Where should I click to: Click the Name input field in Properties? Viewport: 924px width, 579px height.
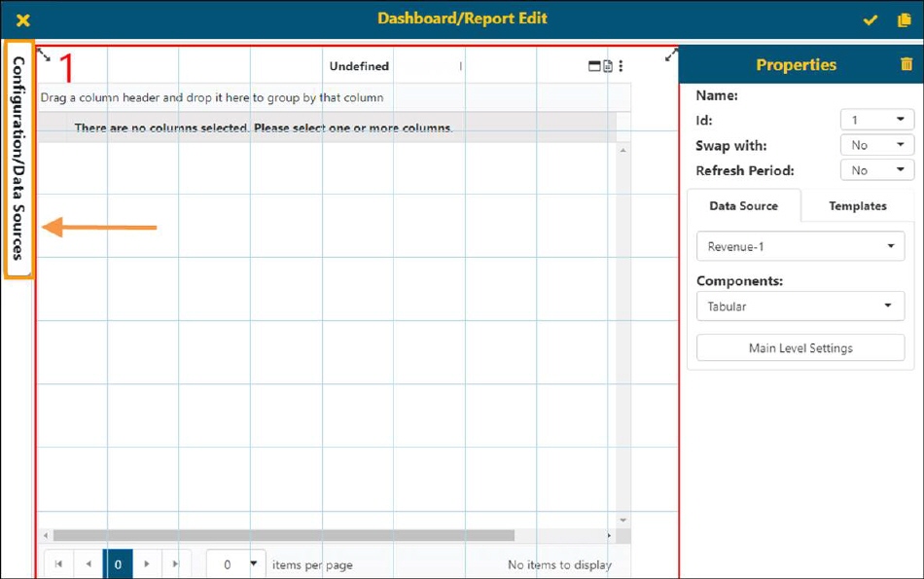click(876, 95)
